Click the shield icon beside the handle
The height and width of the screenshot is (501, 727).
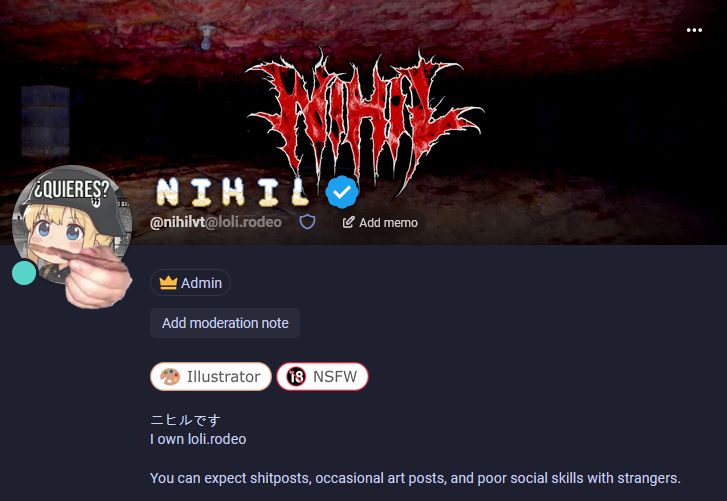307,222
